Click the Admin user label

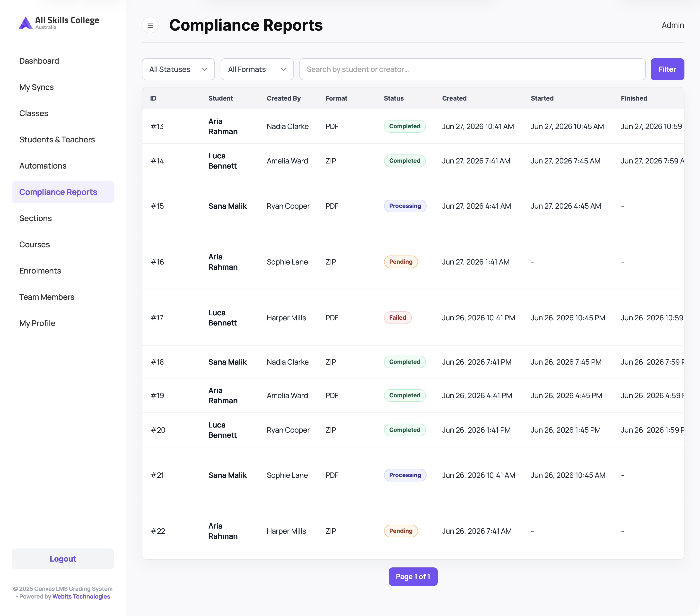(673, 25)
